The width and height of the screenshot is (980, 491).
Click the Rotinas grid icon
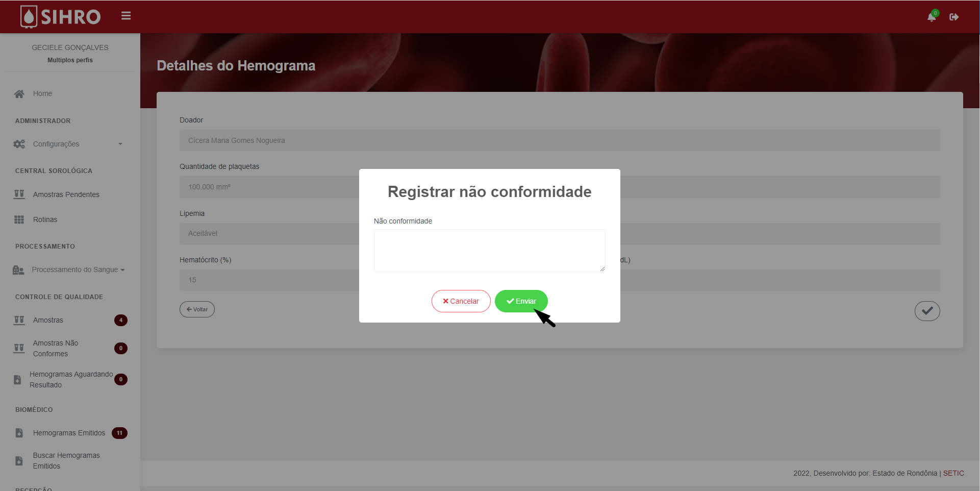coord(19,219)
